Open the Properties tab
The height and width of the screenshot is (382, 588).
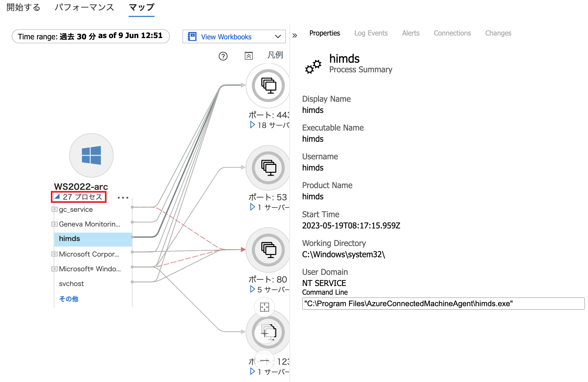tap(324, 33)
